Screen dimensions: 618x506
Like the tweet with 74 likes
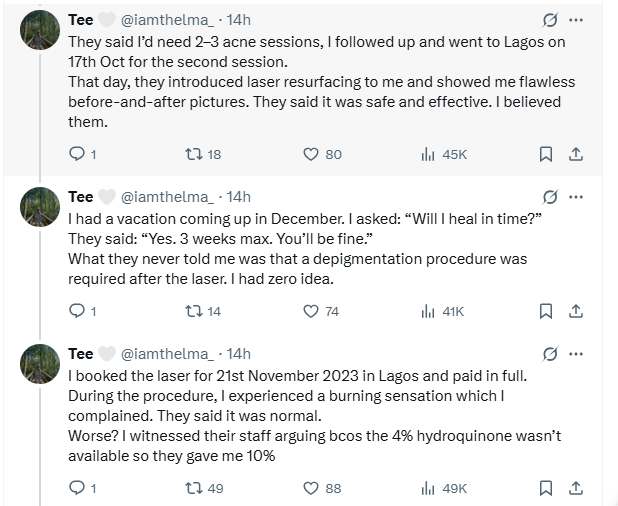point(310,311)
